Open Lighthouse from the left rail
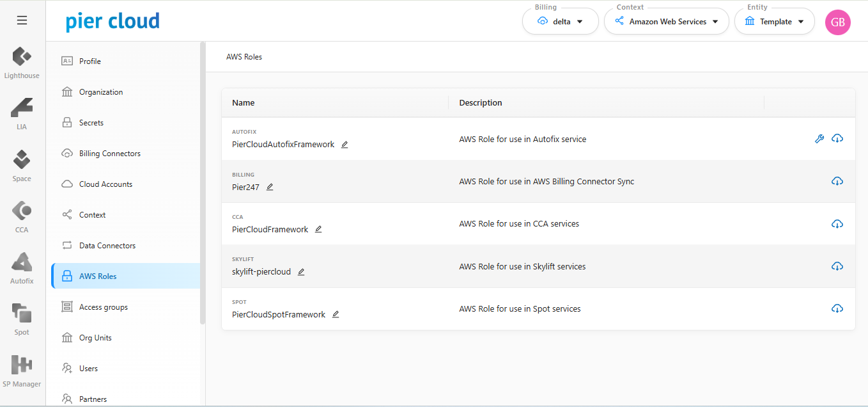Viewport: 868px width, 407px height. (x=22, y=63)
